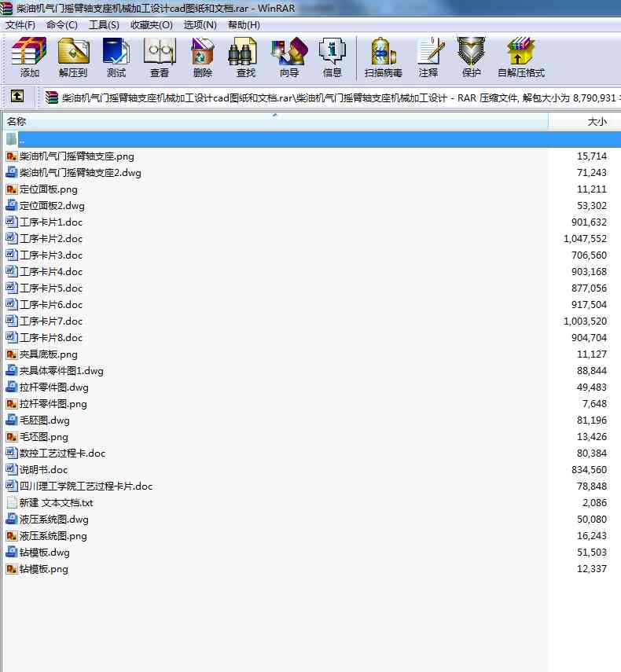
Task: Open the 查看 (View) toolbar icon
Action: [x=160, y=57]
